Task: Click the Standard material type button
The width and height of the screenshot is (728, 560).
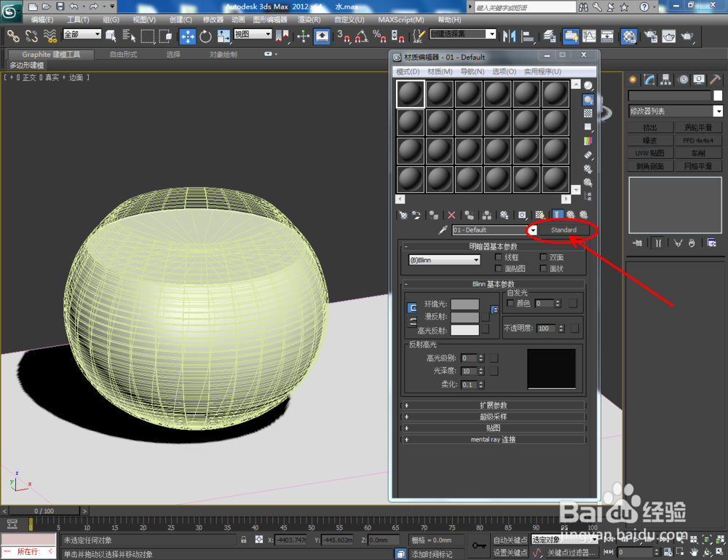Action: point(563,230)
